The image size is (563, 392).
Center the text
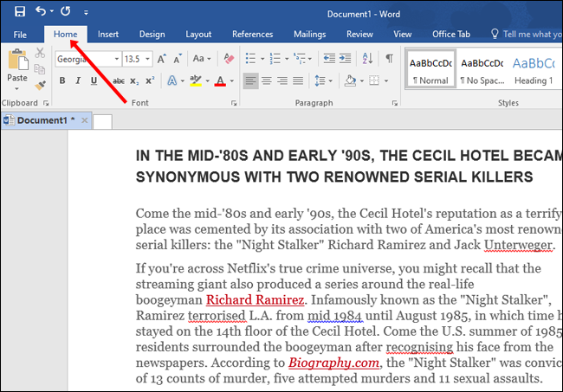coord(267,80)
